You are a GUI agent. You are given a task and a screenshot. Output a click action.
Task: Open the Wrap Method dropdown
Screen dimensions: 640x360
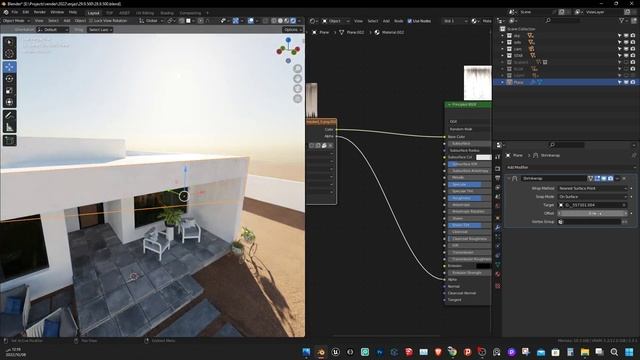(x=592, y=189)
